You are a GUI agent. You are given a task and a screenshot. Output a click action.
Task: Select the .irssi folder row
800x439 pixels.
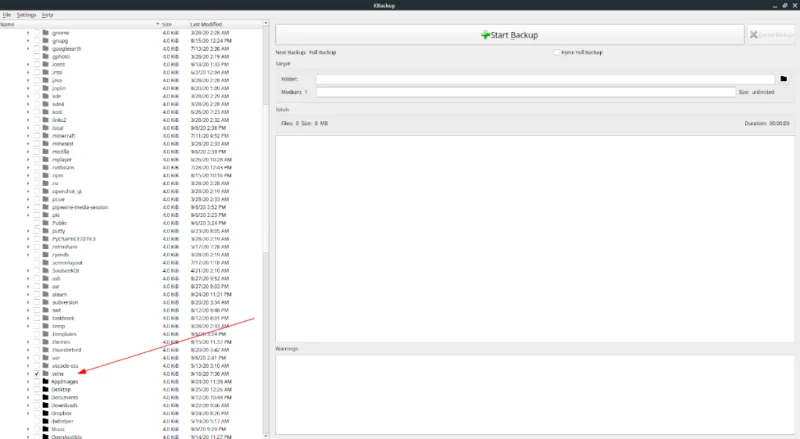coord(131,72)
